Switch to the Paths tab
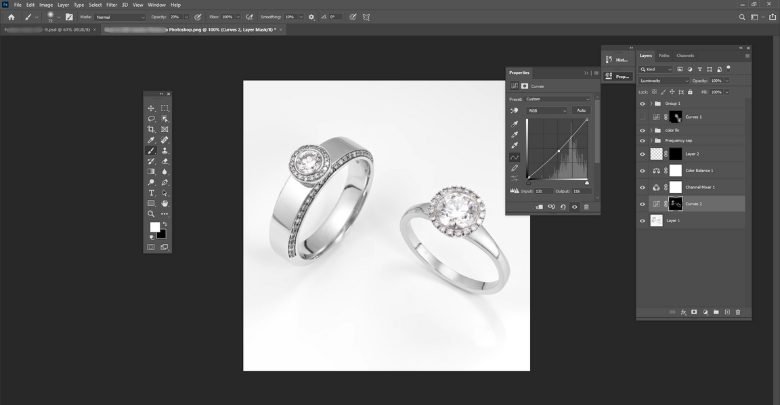The image size is (780, 405). (664, 56)
